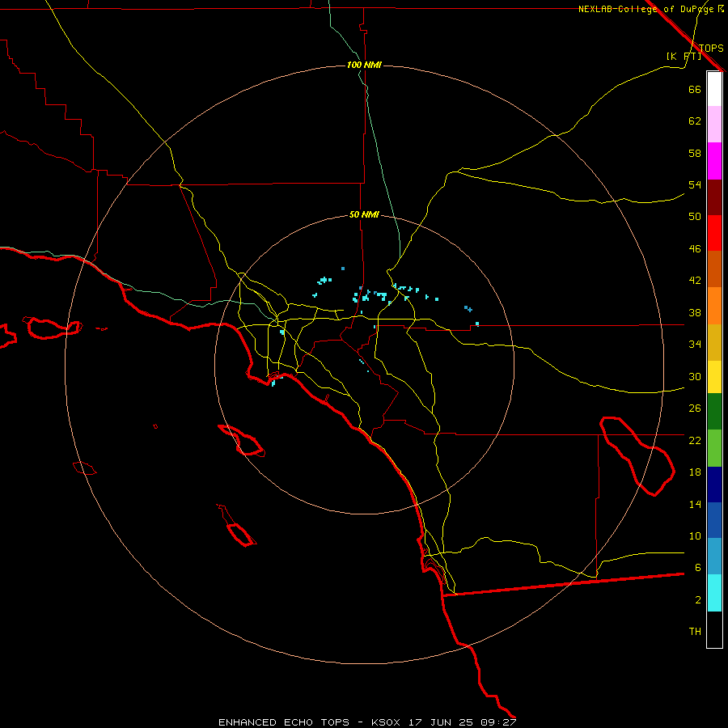Screen dimensions: 728x728
Task: Click the 18 value on the scale
Action: [x=695, y=472]
